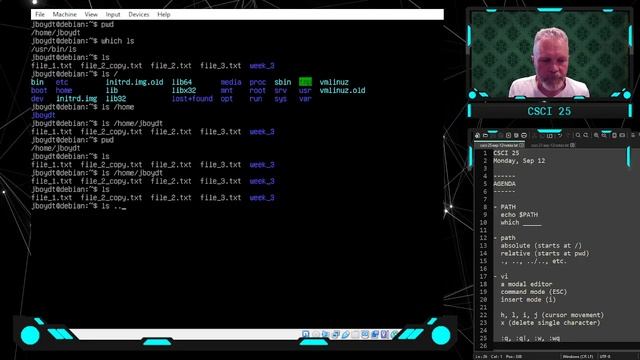
Task: Click the Replace icon in Notepad++ toolbar
Action: tap(586, 135)
